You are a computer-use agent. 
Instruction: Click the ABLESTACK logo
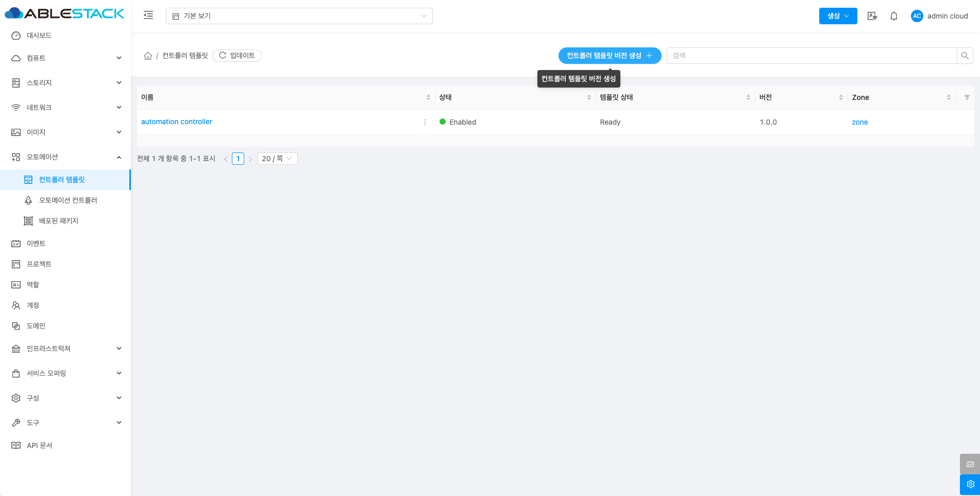[64, 13]
